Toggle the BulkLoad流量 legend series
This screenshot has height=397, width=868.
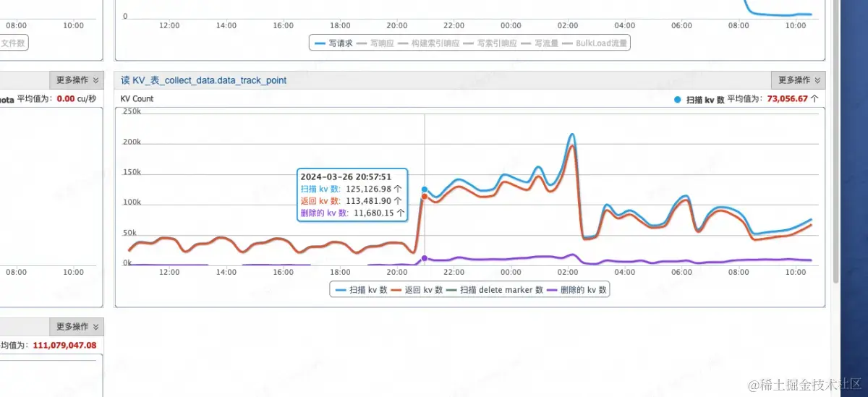595,43
